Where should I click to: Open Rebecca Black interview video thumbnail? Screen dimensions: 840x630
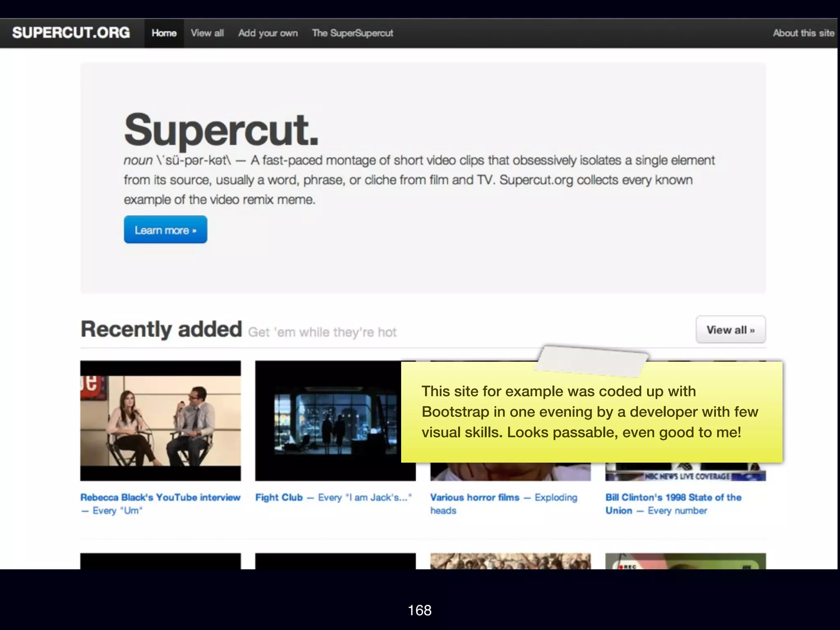pos(160,420)
